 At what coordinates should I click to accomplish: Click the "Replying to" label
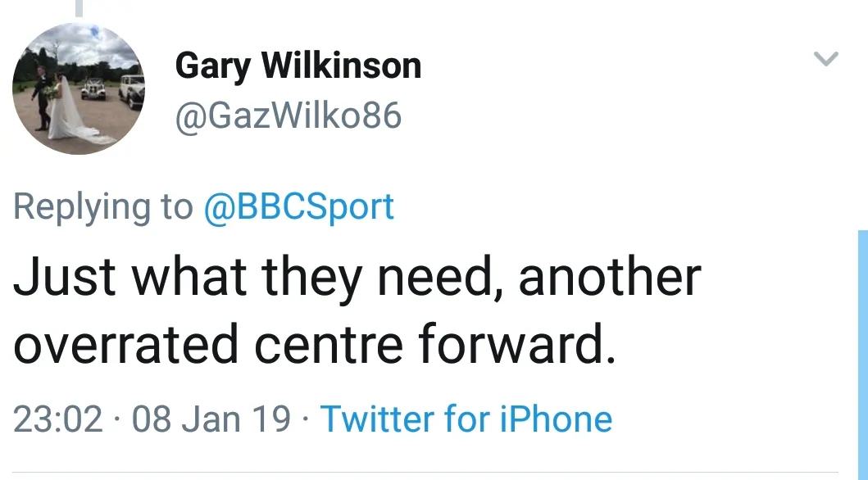click(x=102, y=206)
